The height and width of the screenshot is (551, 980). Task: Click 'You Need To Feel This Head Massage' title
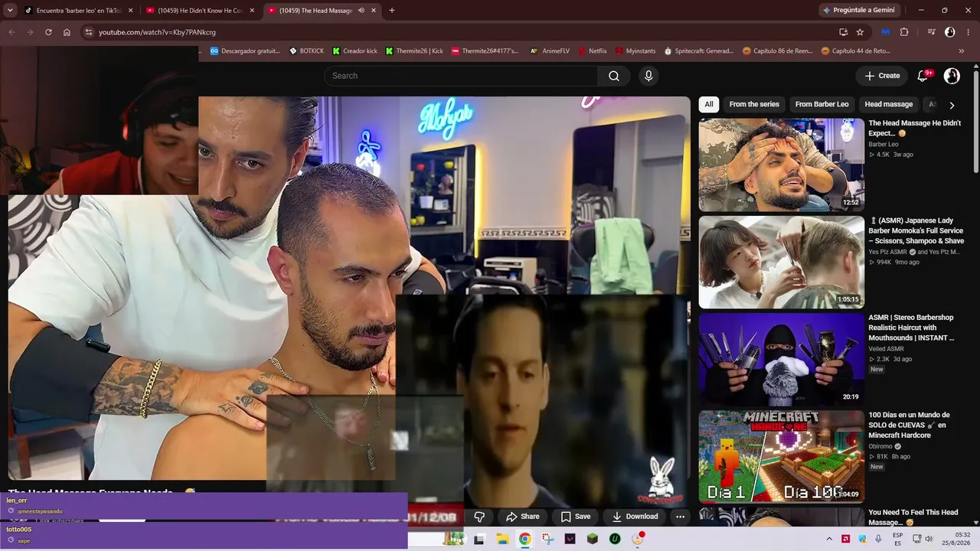tap(913, 517)
